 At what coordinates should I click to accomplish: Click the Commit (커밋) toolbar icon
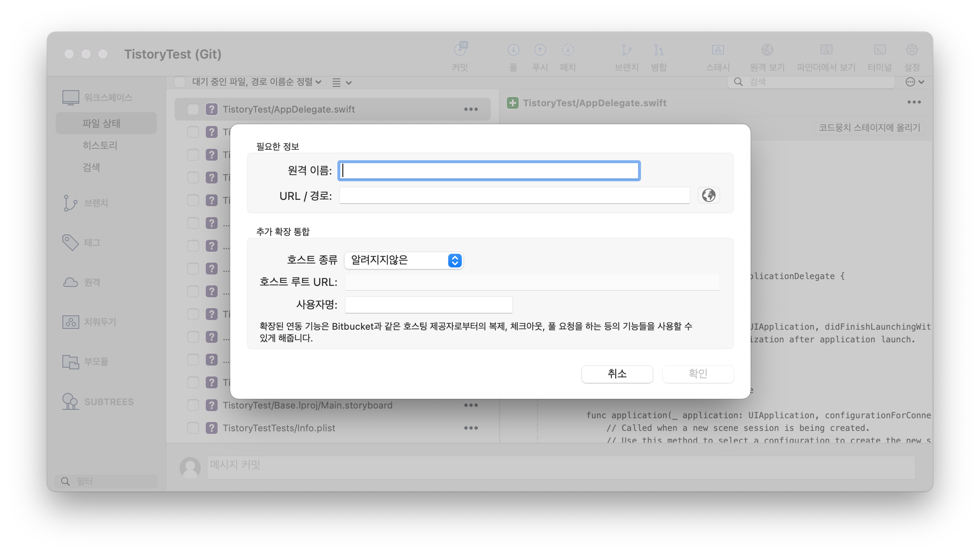(460, 51)
